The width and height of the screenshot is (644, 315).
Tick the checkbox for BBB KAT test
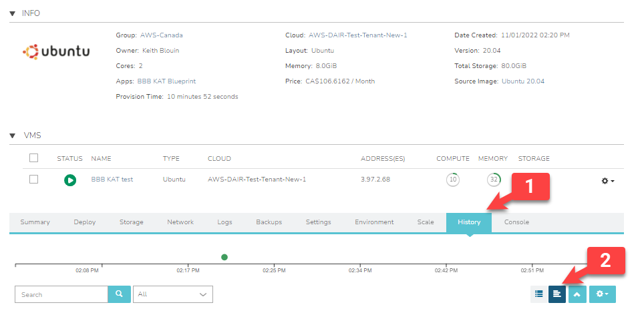pyautogui.click(x=33, y=180)
